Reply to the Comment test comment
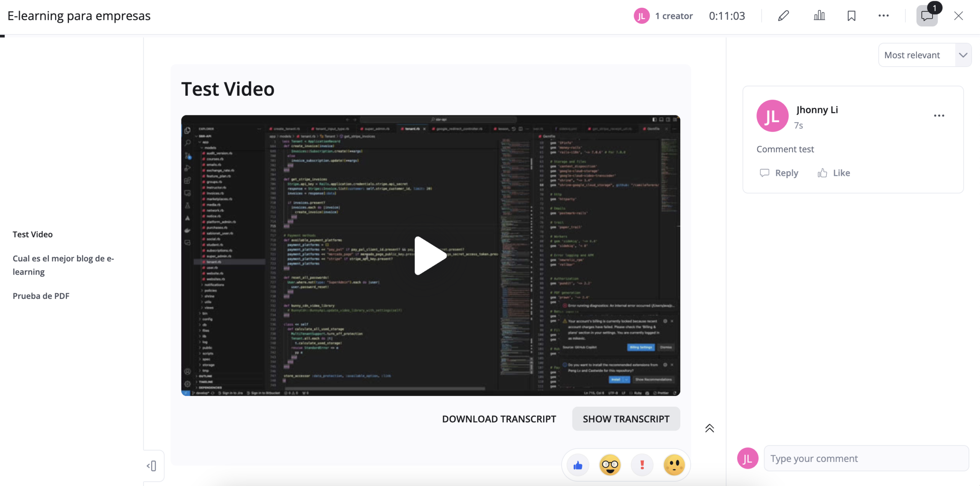Viewport: 980px width, 486px height. tap(779, 173)
